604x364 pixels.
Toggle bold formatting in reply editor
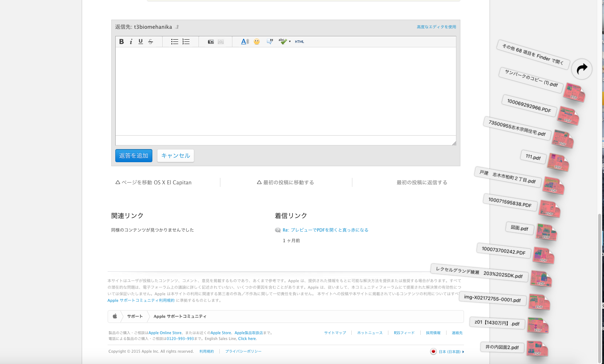(121, 41)
